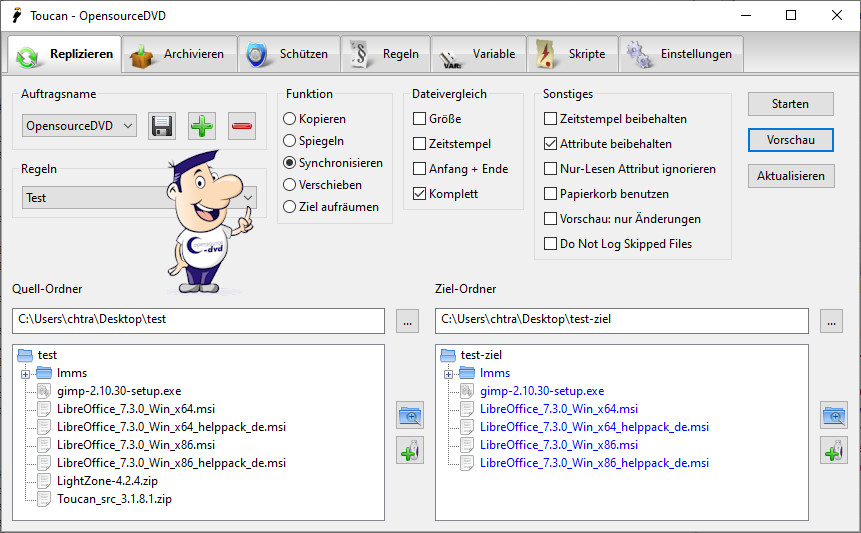This screenshot has height=533, width=861.
Task: Click the destination folder expand-all icon
Action: coord(833,414)
